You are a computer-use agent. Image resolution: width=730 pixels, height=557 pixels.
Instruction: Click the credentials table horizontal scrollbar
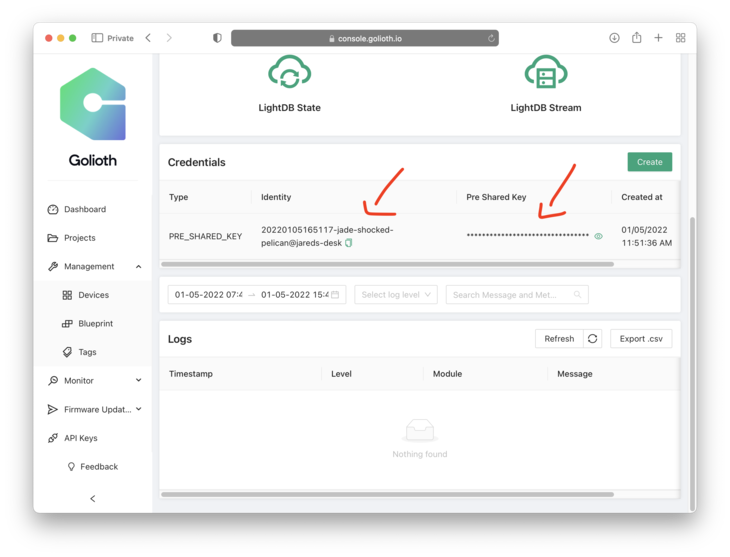click(x=387, y=264)
